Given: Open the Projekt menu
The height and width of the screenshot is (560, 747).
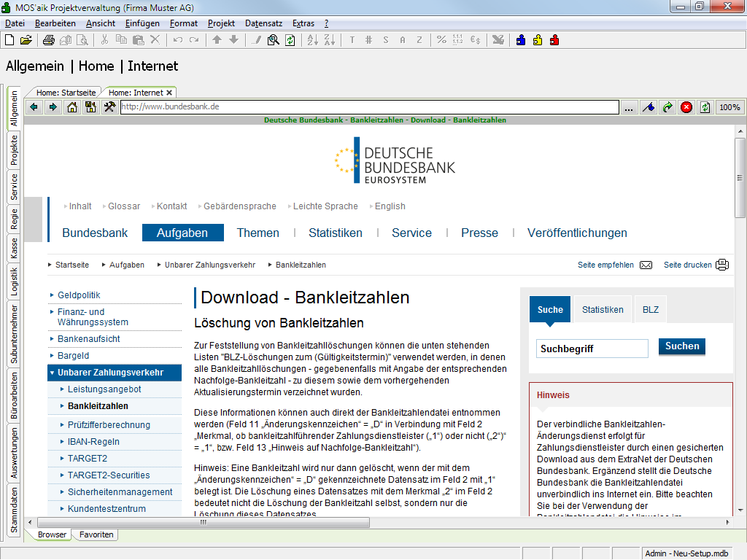Looking at the screenshot, I should tap(221, 23).
